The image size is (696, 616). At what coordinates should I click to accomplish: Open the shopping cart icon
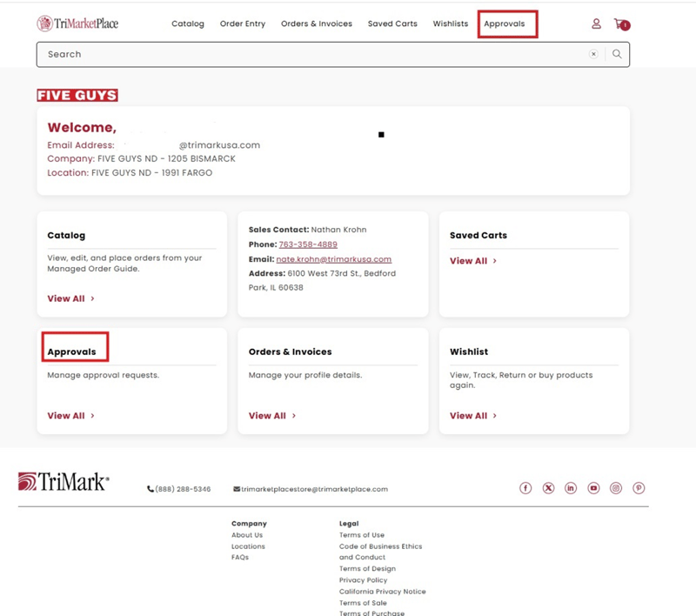[619, 24]
